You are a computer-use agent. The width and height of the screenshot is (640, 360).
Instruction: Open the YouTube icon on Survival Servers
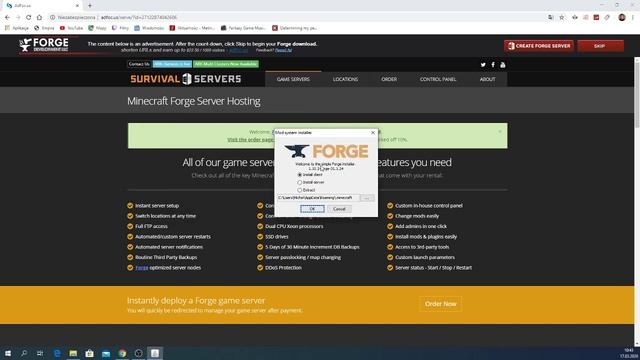(x=502, y=65)
